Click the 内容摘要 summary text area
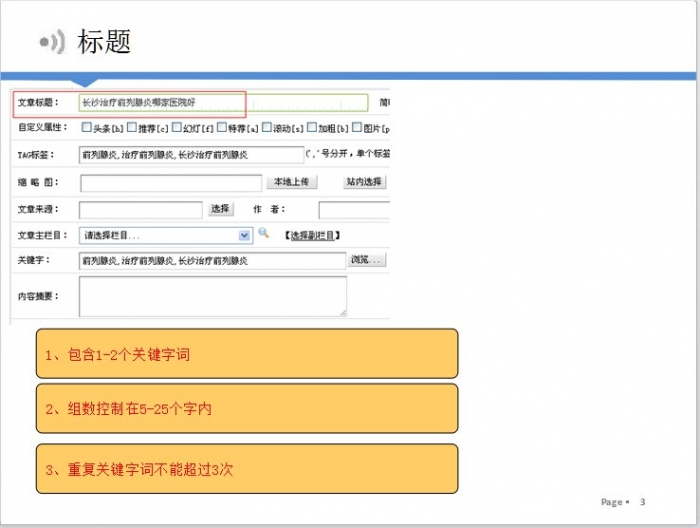 click(x=212, y=297)
